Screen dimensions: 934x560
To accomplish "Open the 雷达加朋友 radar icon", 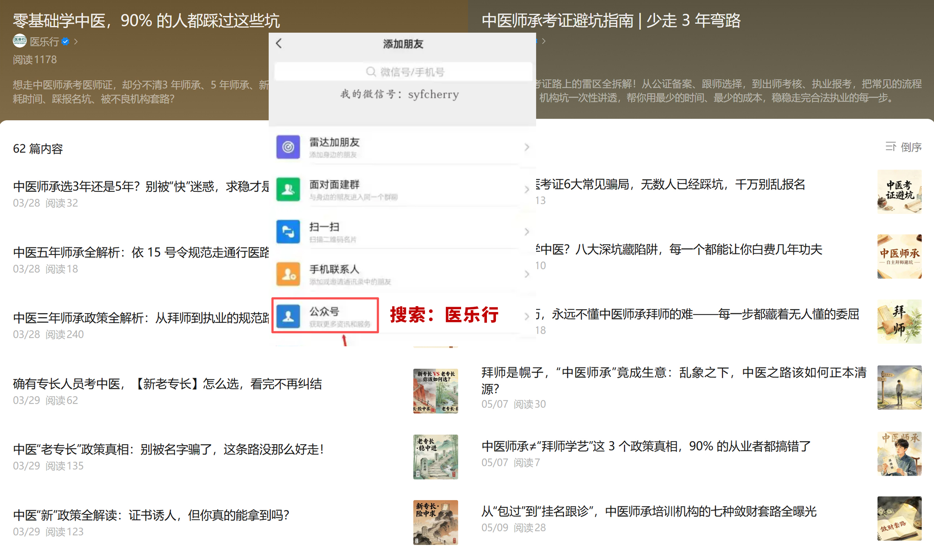I will click(288, 147).
